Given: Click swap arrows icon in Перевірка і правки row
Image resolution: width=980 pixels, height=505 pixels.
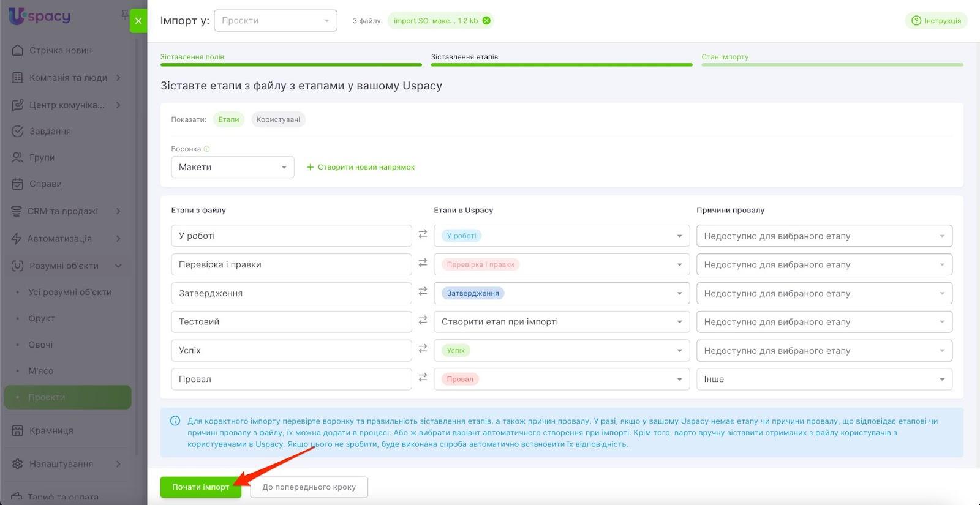Looking at the screenshot, I should coord(423,263).
